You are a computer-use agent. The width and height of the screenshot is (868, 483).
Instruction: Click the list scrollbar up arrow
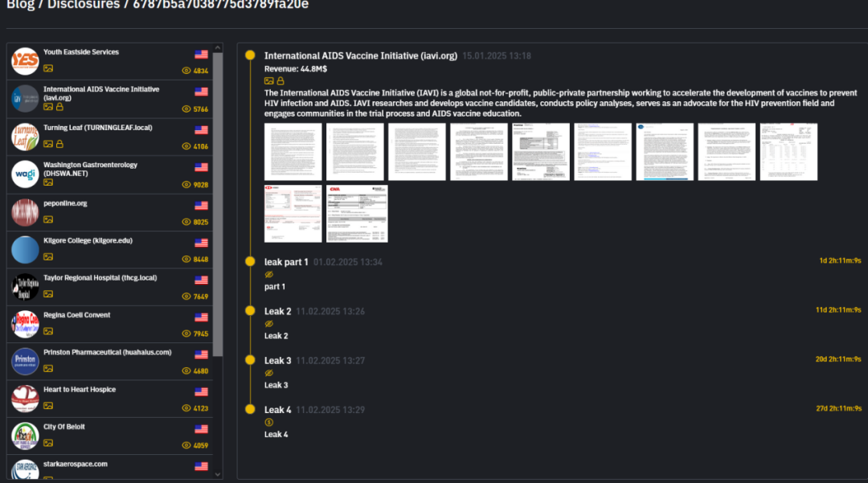coord(218,48)
